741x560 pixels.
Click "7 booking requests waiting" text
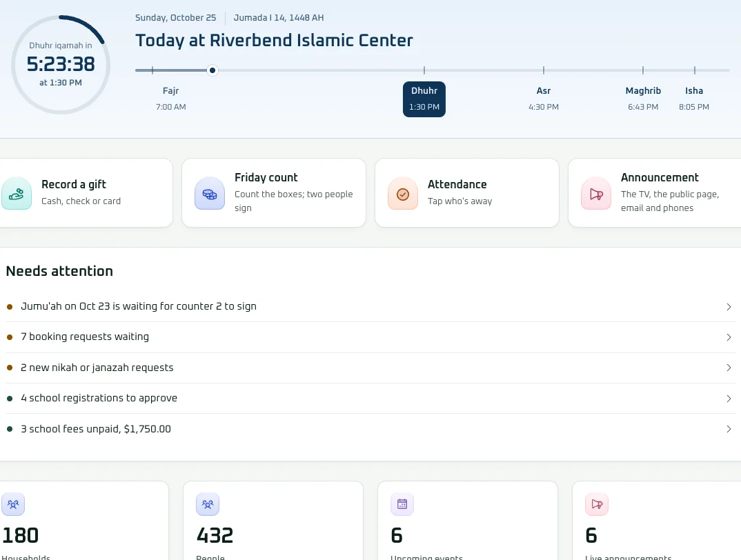pyautogui.click(x=85, y=337)
